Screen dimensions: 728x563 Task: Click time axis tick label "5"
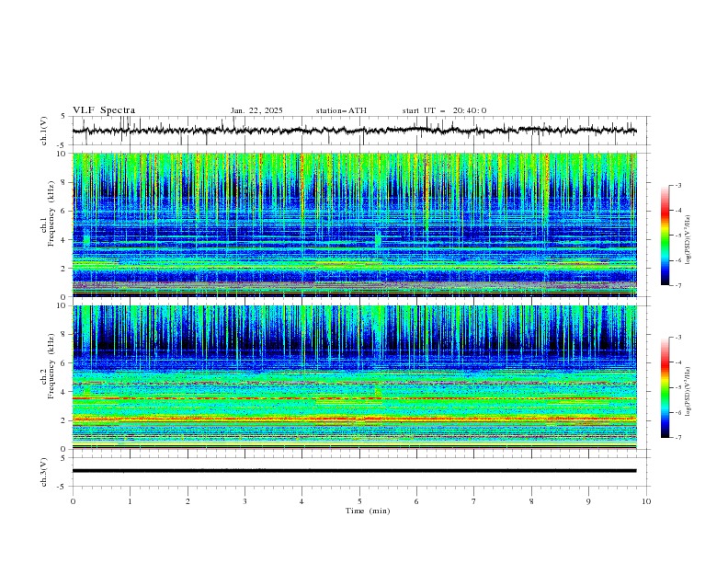[x=359, y=501]
